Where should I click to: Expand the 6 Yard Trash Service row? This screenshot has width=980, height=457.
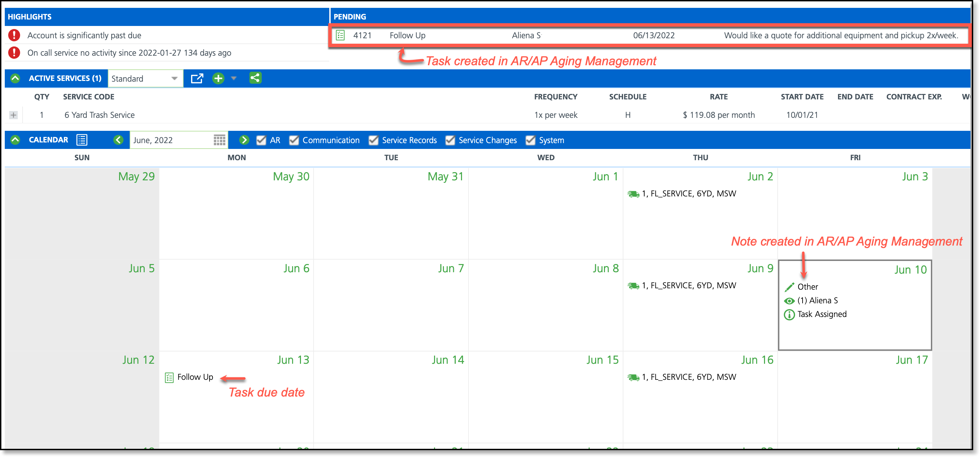13,115
